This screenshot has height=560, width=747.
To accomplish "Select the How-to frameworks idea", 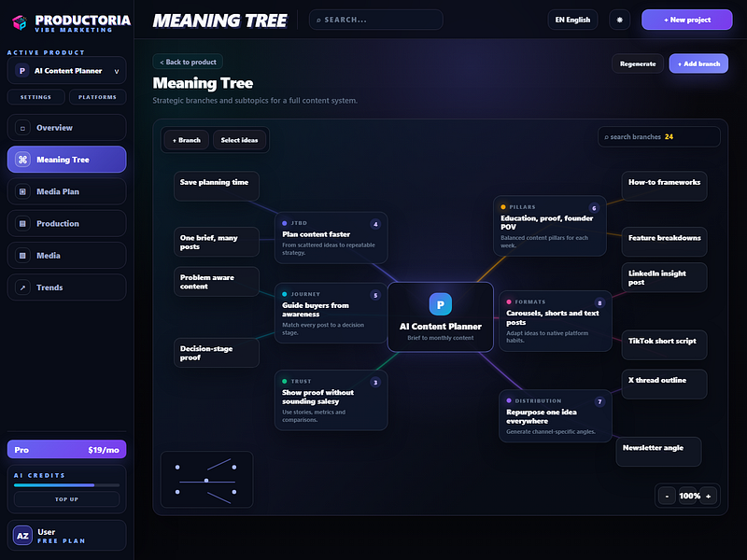I will click(x=664, y=186).
